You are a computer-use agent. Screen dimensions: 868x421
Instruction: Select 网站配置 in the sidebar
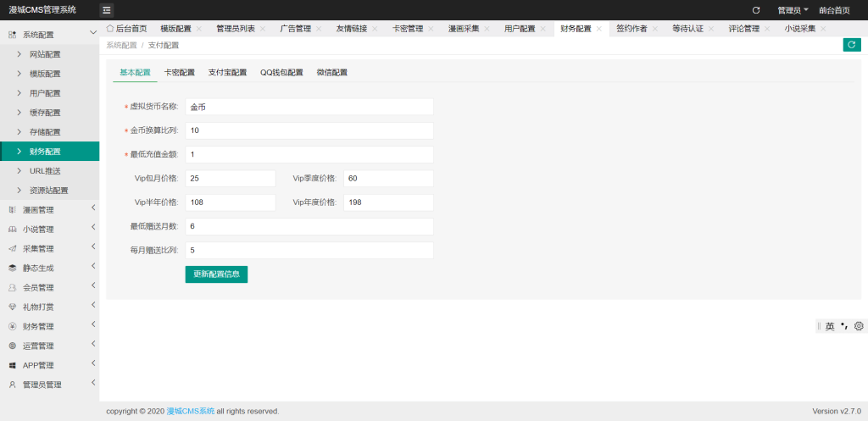coord(45,54)
